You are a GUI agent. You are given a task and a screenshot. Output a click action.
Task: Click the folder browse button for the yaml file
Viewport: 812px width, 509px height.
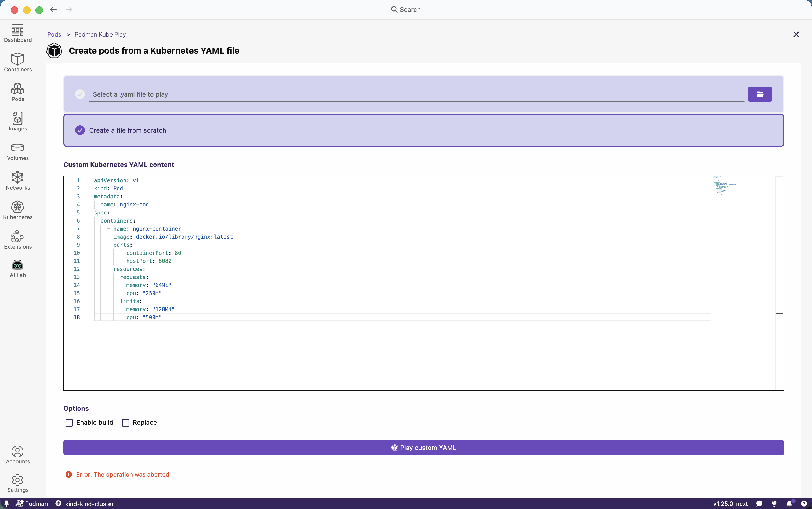759,94
